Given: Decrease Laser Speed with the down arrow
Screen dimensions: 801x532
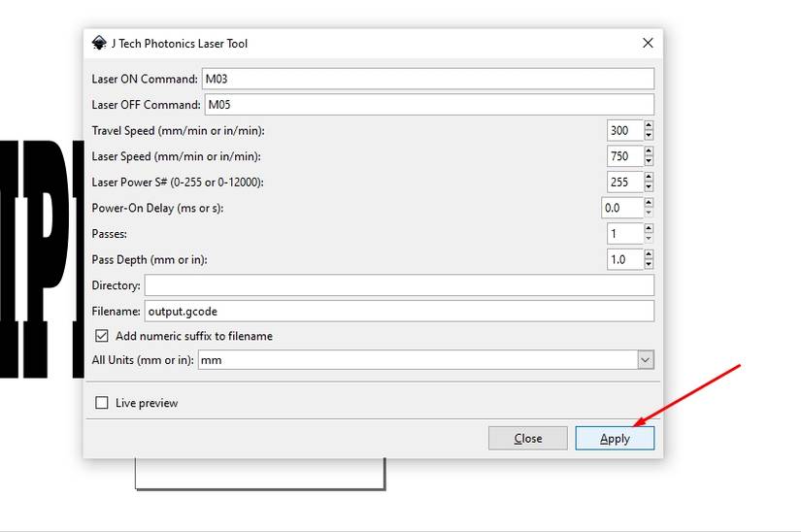Looking at the screenshot, I should point(649,161).
